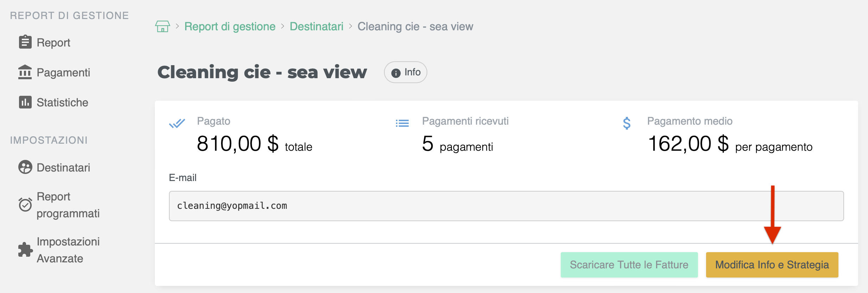Select Destinatari under Impostazioni

(x=63, y=168)
